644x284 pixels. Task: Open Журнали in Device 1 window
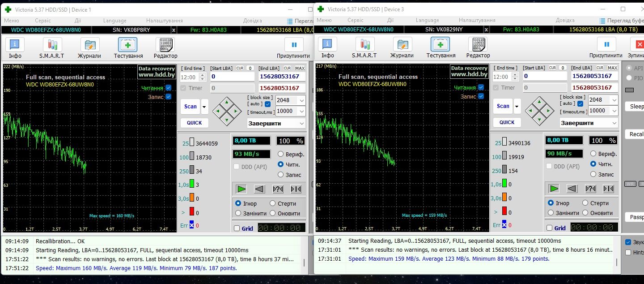point(90,48)
